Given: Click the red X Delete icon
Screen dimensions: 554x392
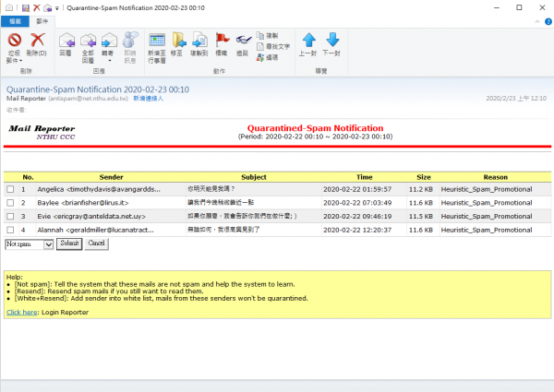Looking at the screenshot, I should (x=38, y=42).
